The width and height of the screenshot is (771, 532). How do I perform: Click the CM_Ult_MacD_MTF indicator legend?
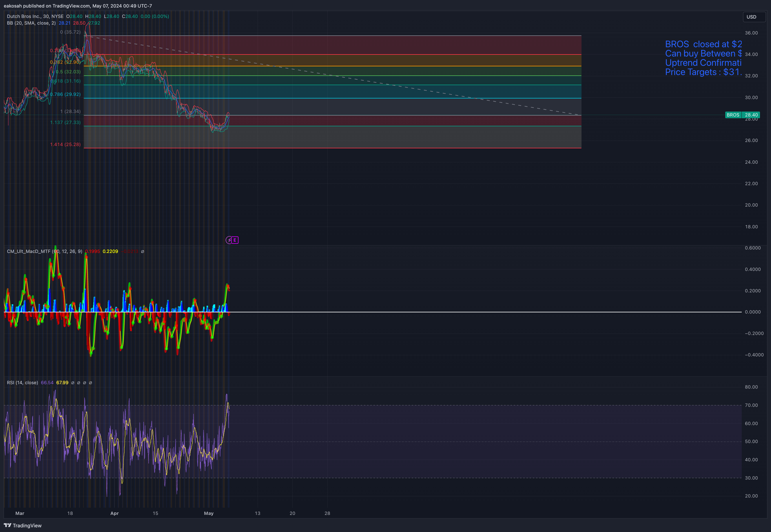coord(45,251)
